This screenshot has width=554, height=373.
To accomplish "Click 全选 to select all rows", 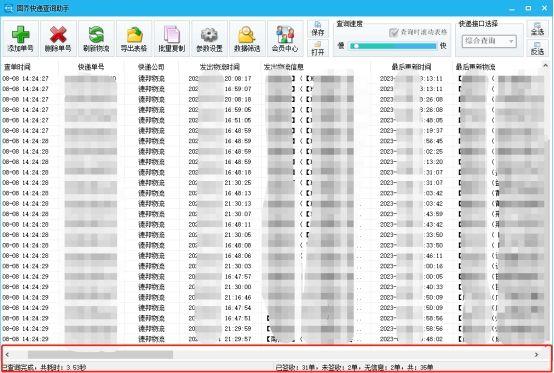I will pyautogui.click(x=537, y=29).
